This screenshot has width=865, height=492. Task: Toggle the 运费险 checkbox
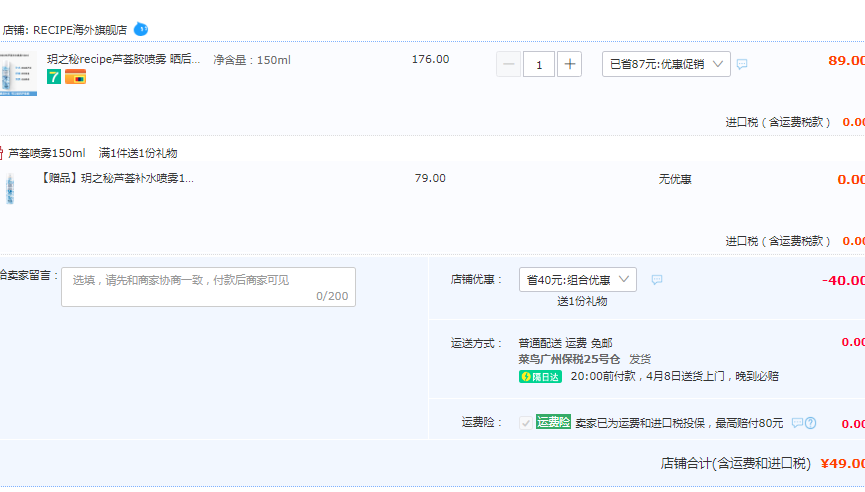(x=526, y=423)
